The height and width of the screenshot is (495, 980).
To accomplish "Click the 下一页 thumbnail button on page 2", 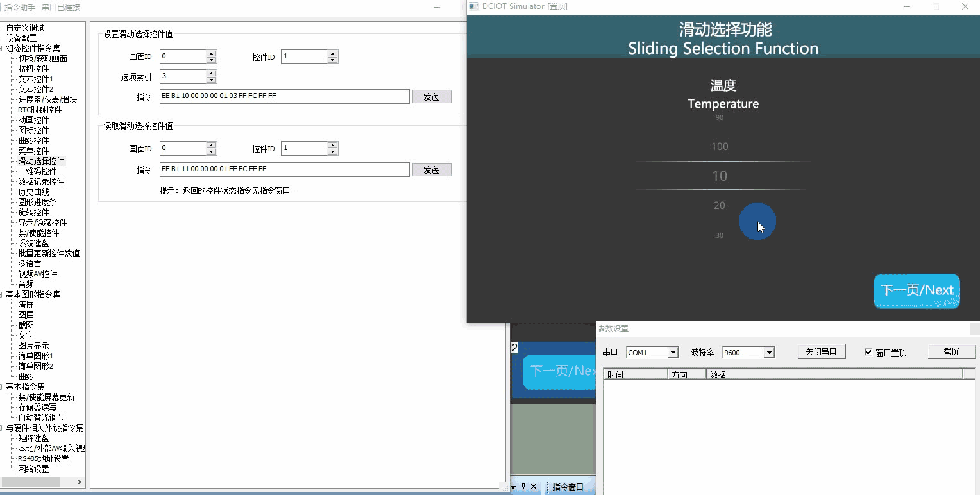I will (559, 372).
